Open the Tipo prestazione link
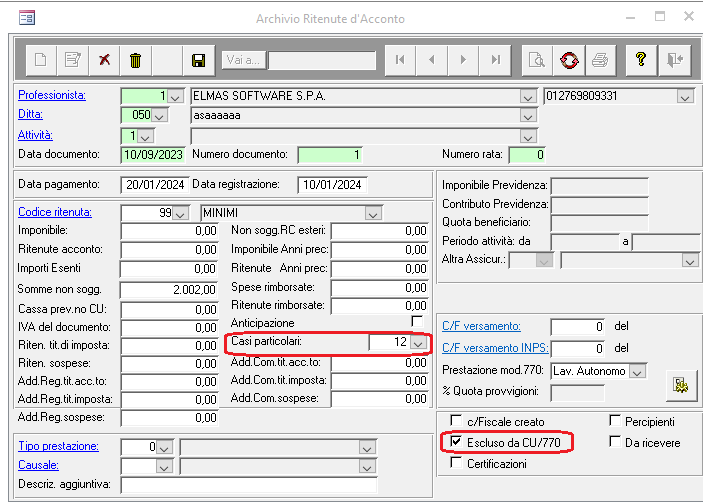The height and width of the screenshot is (502, 703). (x=58, y=446)
